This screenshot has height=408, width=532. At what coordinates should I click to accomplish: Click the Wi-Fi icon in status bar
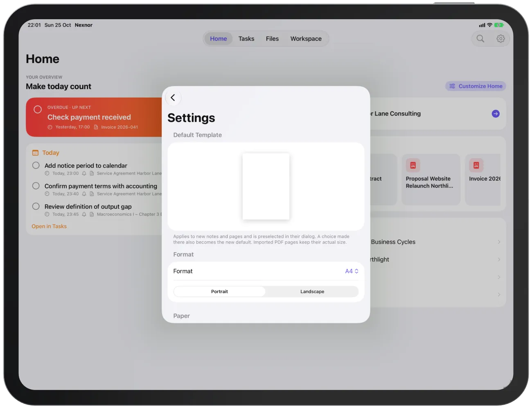489,25
